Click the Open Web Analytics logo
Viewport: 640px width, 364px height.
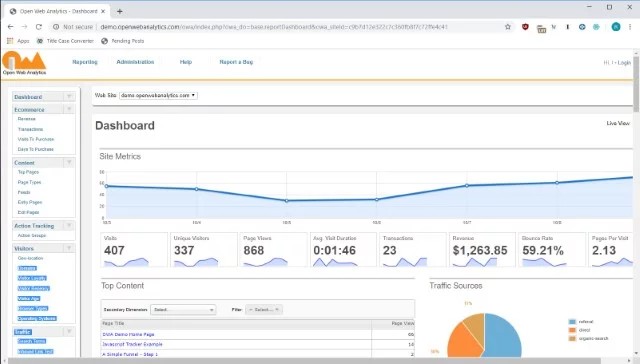(24, 63)
